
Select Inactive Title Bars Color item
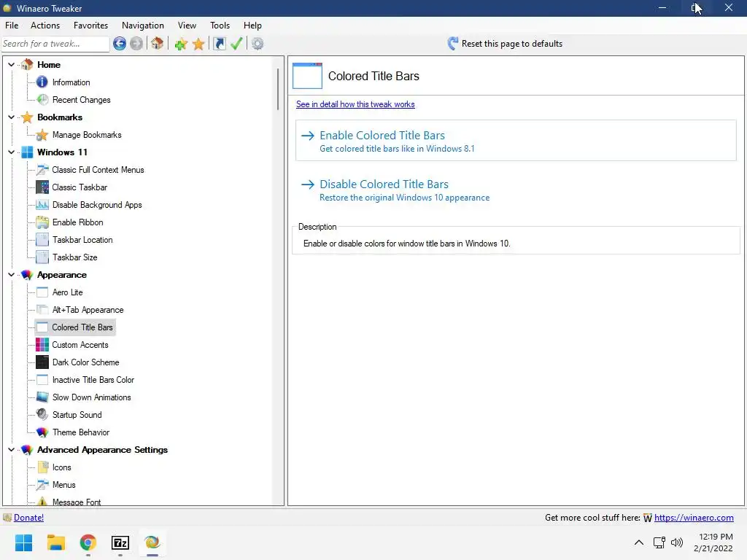click(93, 379)
